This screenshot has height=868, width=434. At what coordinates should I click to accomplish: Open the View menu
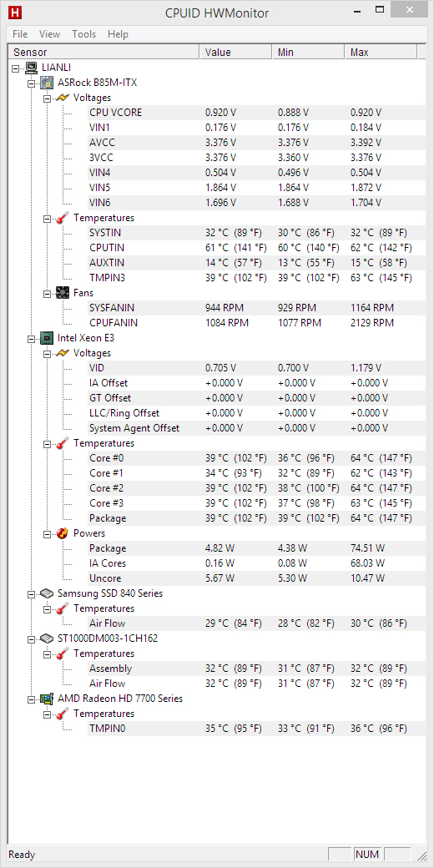[49, 33]
